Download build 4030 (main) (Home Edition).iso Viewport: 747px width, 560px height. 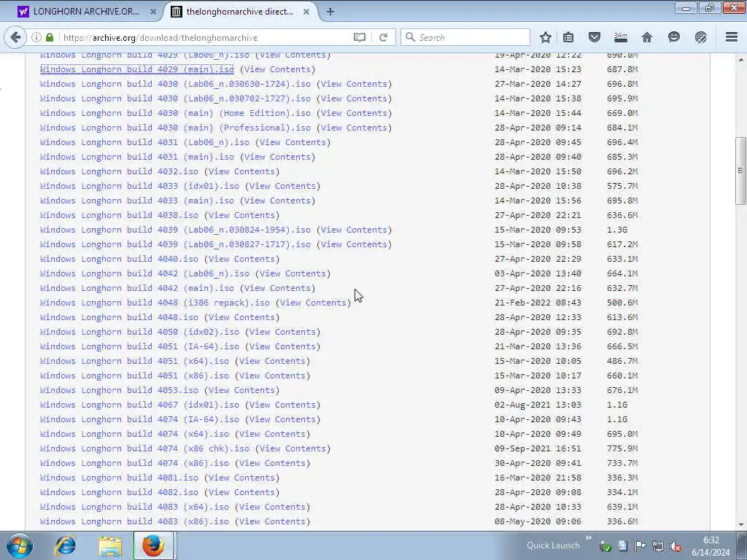coord(175,113)
